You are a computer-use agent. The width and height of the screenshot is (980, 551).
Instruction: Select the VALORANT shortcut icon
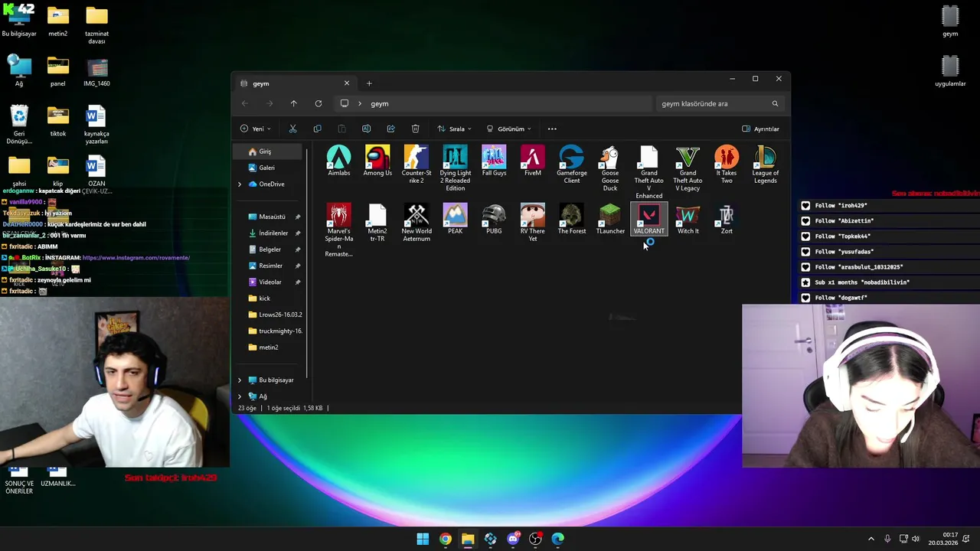tap(649, 220)
